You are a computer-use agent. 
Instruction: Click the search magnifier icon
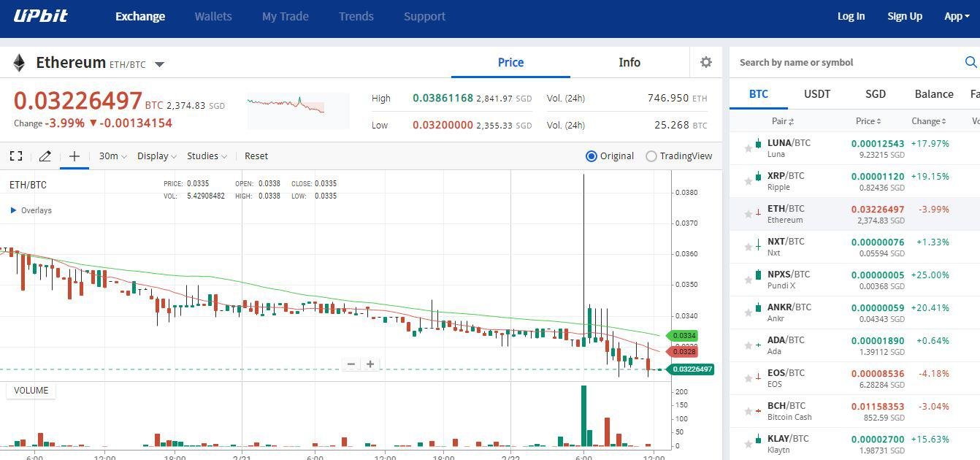click(x=971, y=62)
